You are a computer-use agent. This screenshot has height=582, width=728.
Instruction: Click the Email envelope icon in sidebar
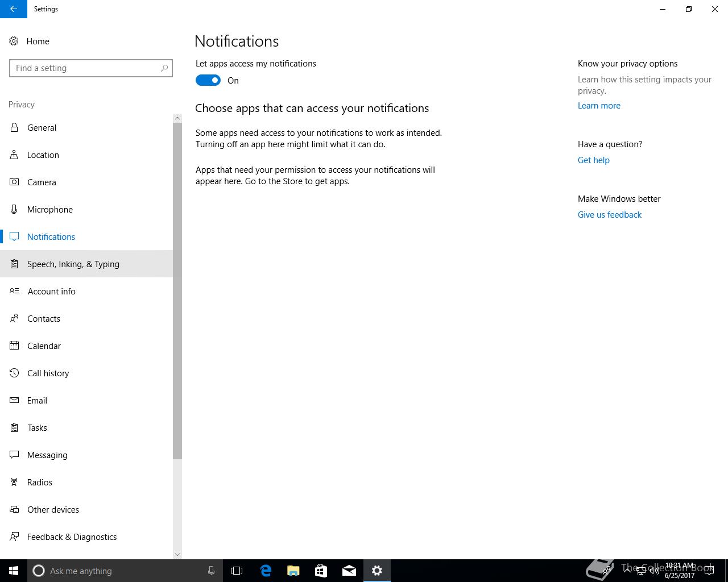click(x=14, y=400)
